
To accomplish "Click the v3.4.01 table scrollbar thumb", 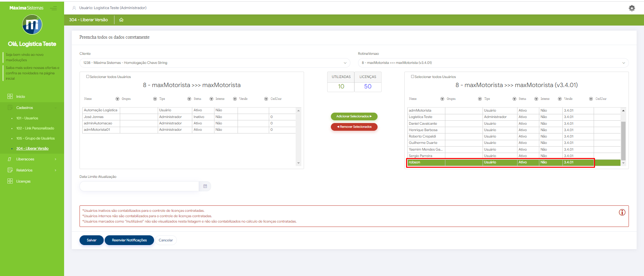I will pyautogui.click(x=623, y=141).
